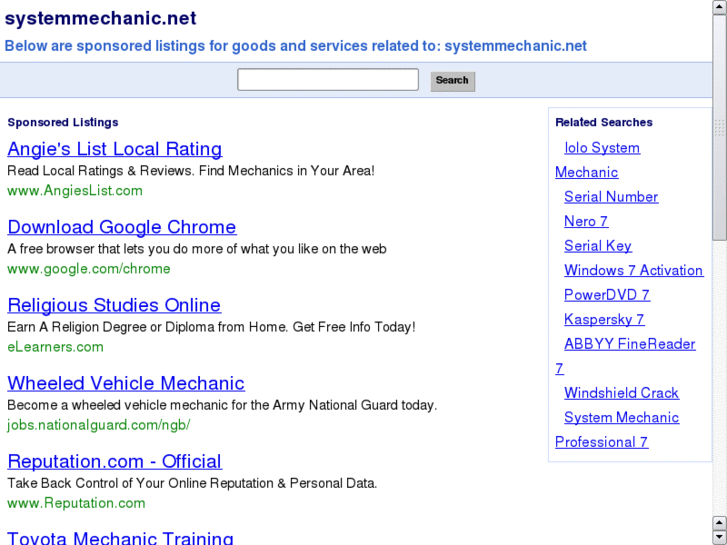Screen dimensions: 727x545
Task: Click the search text input field
Action: coord(328,80)
